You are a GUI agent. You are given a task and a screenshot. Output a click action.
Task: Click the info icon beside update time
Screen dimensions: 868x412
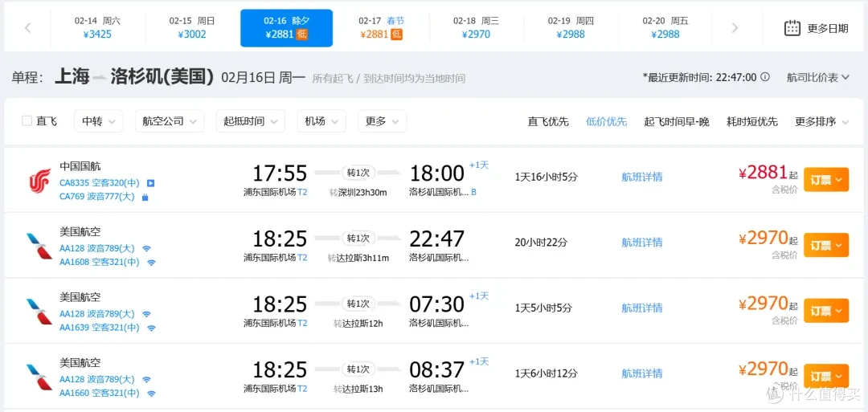click(x=765, y=77)
